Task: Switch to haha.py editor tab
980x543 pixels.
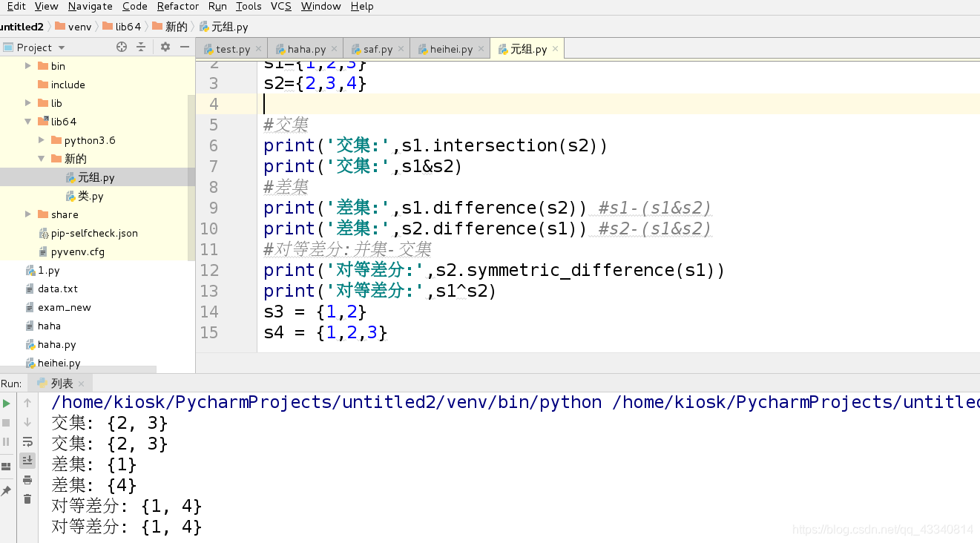Action: (305, 49)
